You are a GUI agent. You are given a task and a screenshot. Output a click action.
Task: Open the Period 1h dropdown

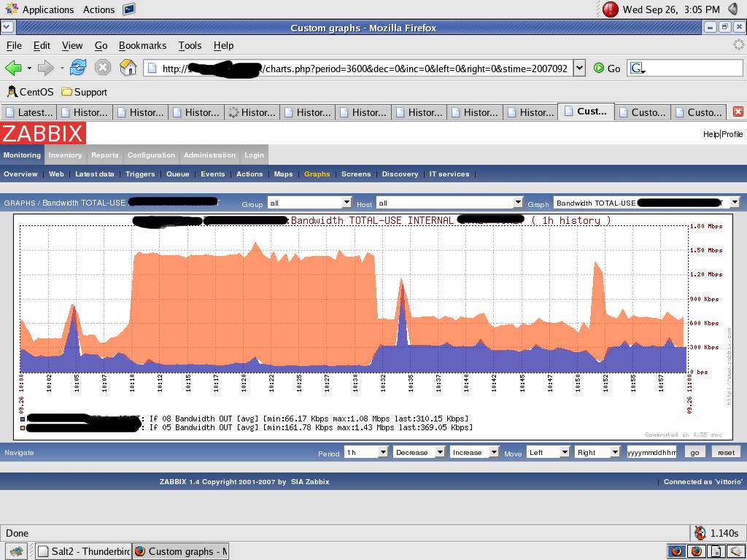point(382,452)
